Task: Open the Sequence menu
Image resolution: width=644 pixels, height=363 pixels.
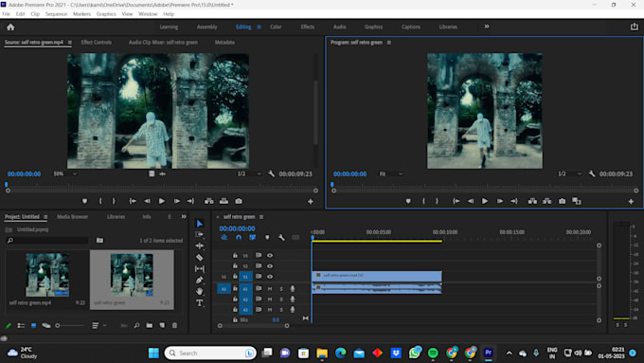Action: (x=56, y=14)
